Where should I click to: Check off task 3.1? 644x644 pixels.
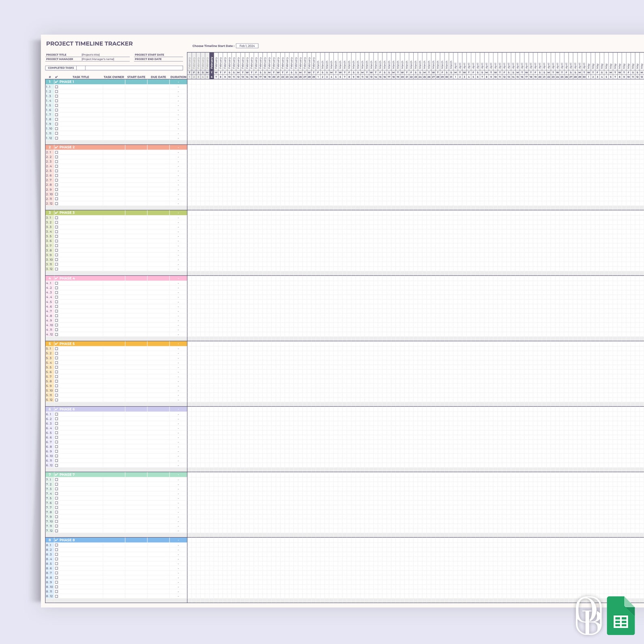click(56, 218)
